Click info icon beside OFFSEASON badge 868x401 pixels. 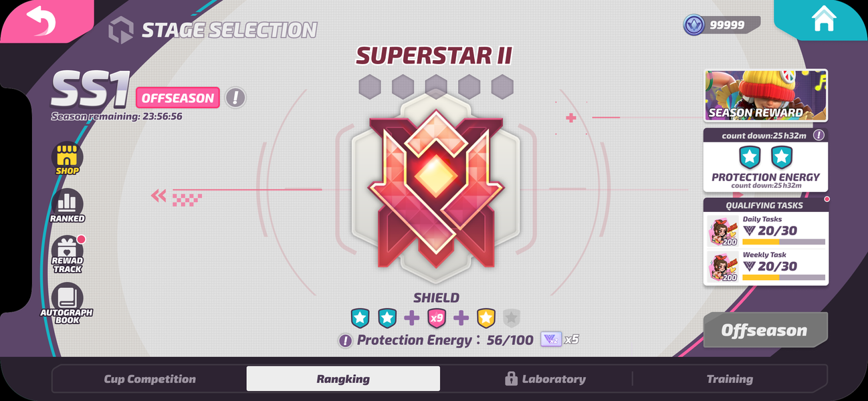(x=235, y=98)
